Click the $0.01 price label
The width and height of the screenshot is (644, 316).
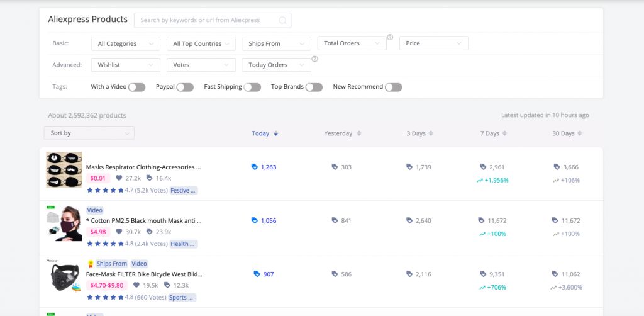click(99, 178)
